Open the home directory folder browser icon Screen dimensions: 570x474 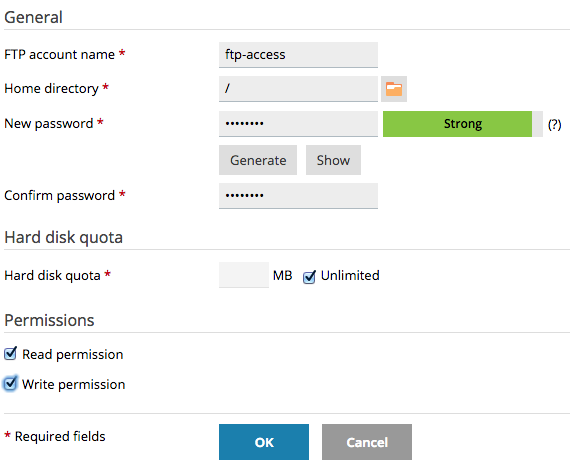(x=394, y=89)
